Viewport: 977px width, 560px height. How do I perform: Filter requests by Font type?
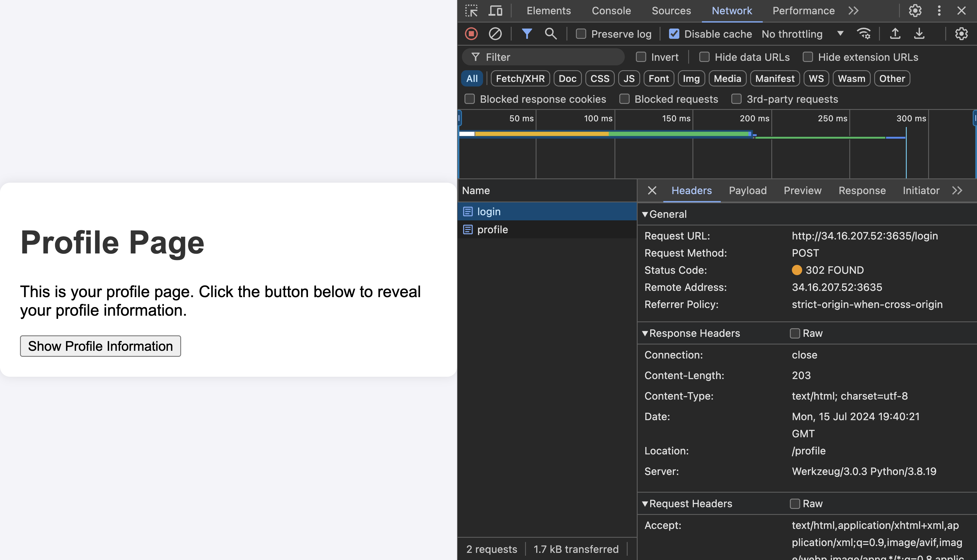[659, 78]
